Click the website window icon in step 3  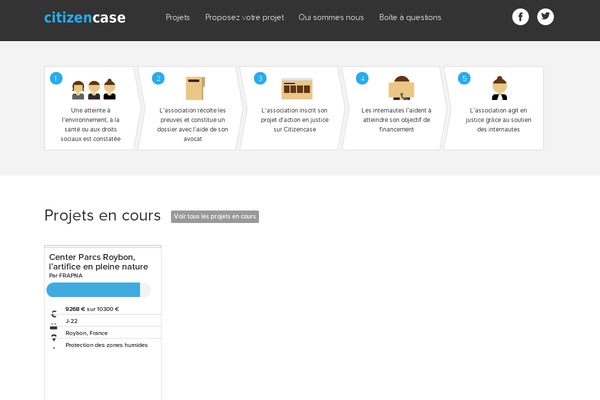[297, 89]
